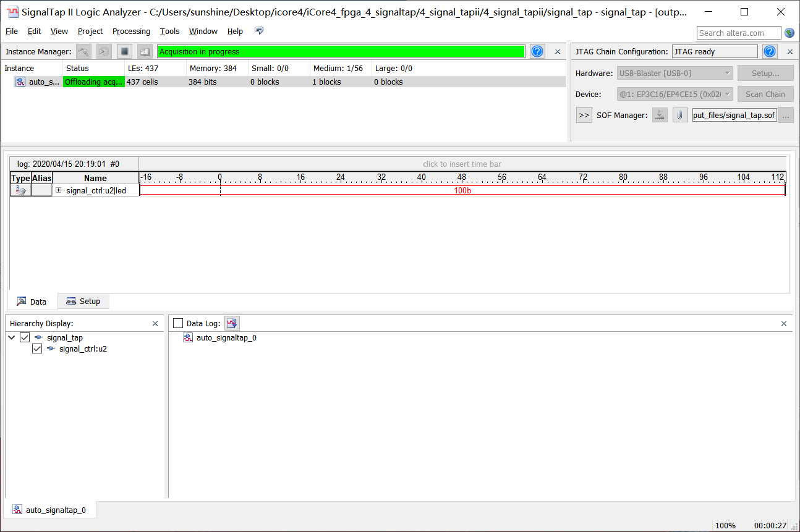Open the Hardware USB-Blaster dropdown
Image resolution: width=800 pixels, height=532 pixels.
[675, 74]
